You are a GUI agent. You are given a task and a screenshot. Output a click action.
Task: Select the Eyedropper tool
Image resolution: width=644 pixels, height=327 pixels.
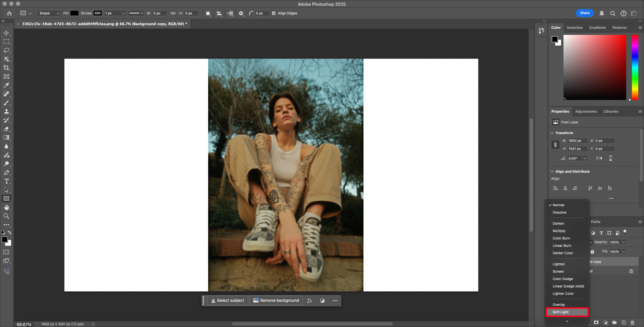(x=7, y=85)
